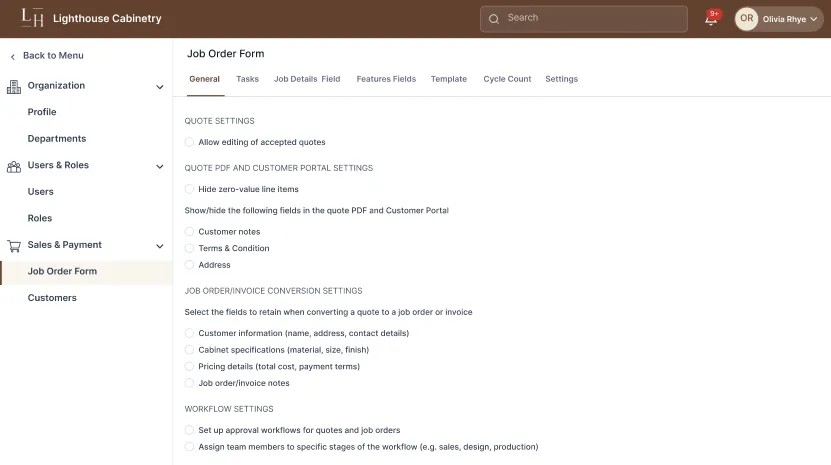
Task: Click the Search input field
Action: coord(590,18)
